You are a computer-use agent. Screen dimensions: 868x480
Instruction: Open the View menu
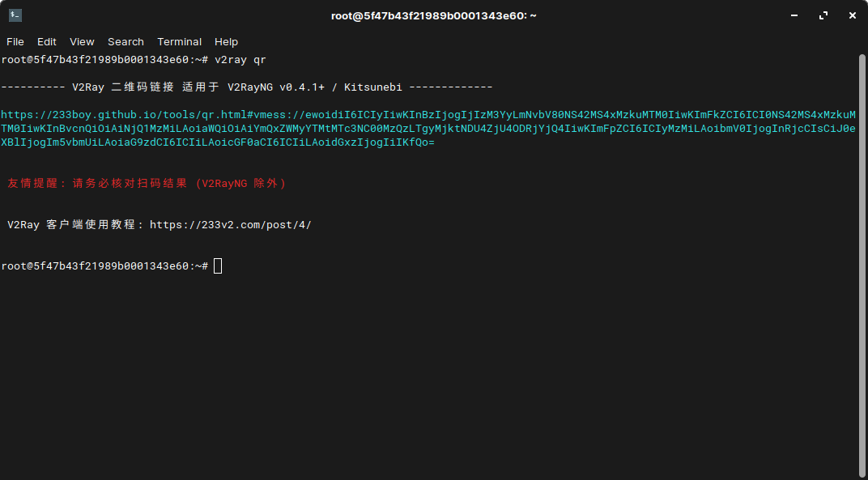pos(82,41)
